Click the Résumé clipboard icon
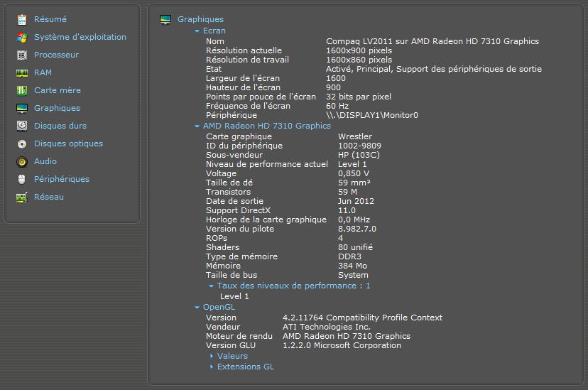 22,19
